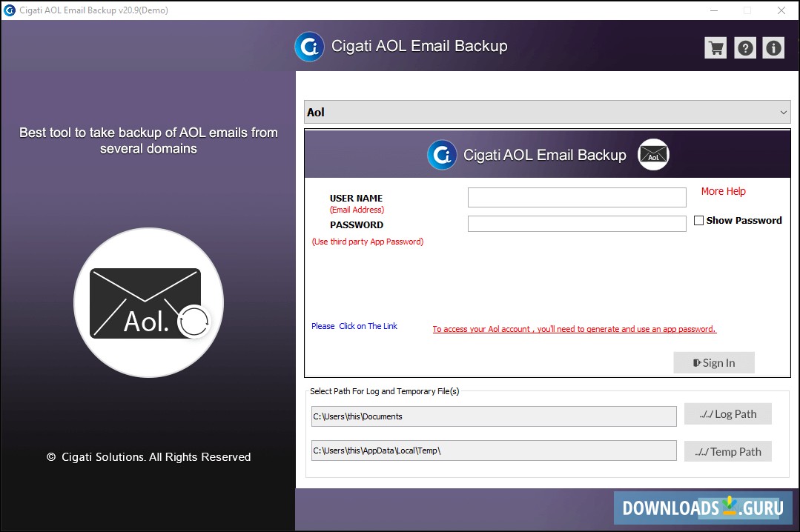Click the Cigati logo in header
Image resolution: width=800 pixels, height=532 pixels.
(x=309, y=47)
